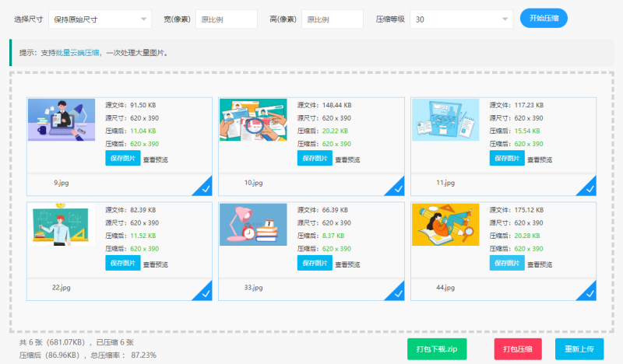Click the 22.jpg file name
Image resolution: width=623 pixels, height=364 pixels.
tap(62, 288)
